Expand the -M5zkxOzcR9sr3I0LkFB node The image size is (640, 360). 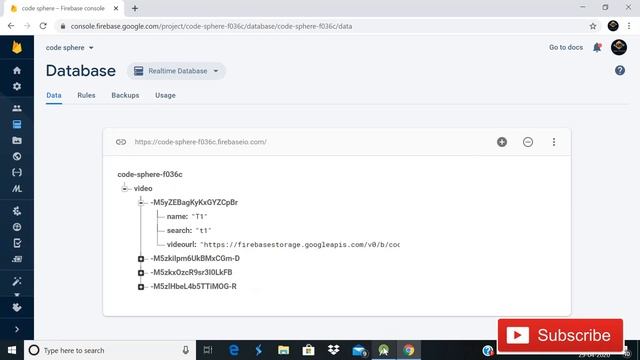tap(141, 273)
